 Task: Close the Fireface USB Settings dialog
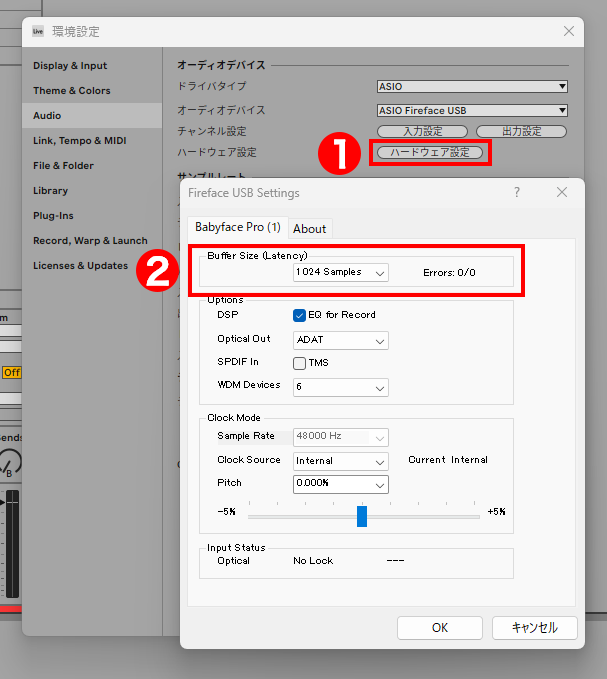tap(562, 192)
